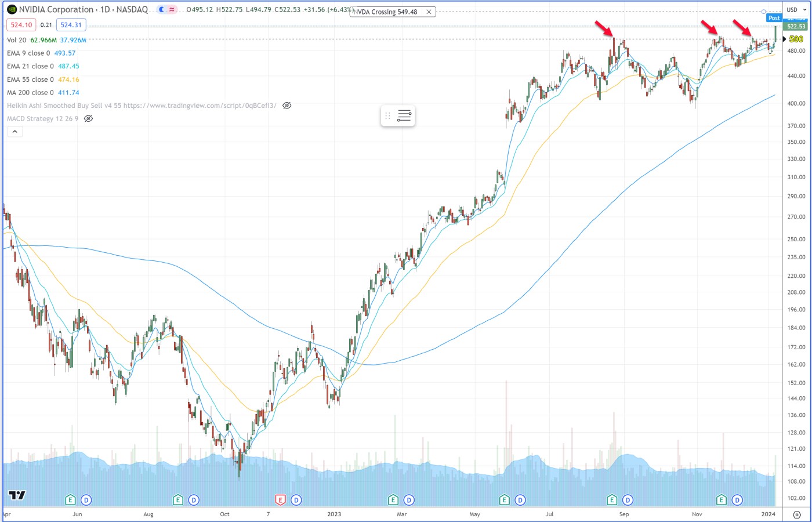This screenshot has width=812, height=522.
Task: Click the blue 524.31 buy price button
Action: pos(71,25)
